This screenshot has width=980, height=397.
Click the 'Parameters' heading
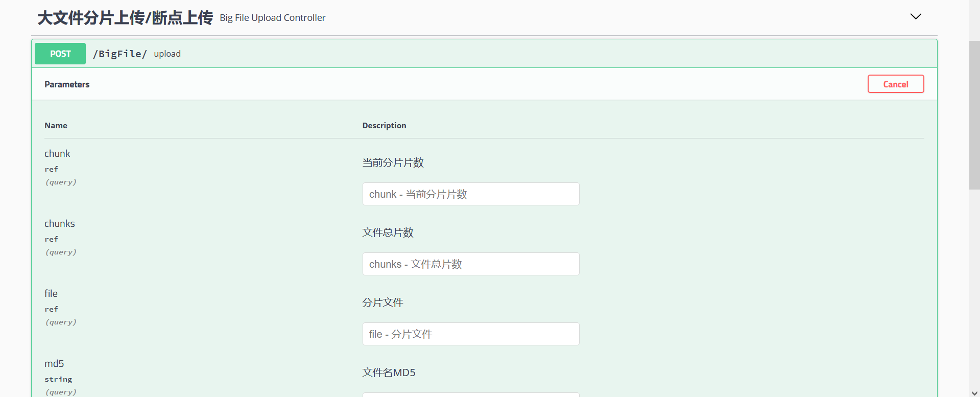[x=67, y=84]
